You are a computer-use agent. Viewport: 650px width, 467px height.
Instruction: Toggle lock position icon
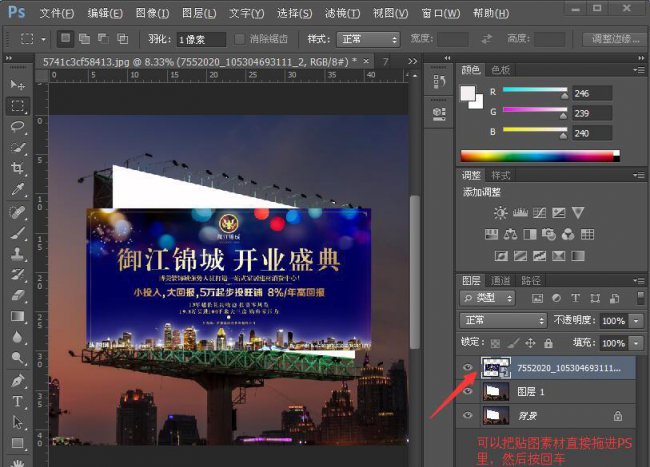point(531,343)
